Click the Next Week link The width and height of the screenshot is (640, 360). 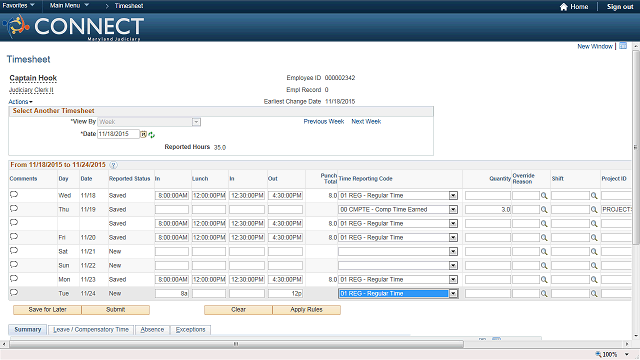pyautogui.click(x=366, y=122)
